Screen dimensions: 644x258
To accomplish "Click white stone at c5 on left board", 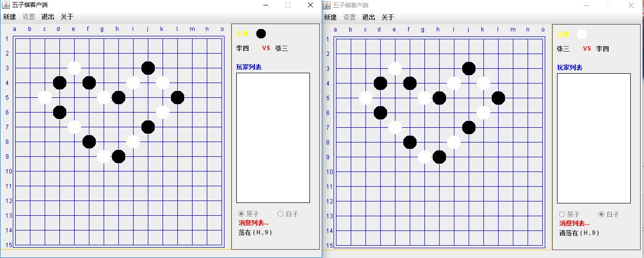I will click(45, 97).
